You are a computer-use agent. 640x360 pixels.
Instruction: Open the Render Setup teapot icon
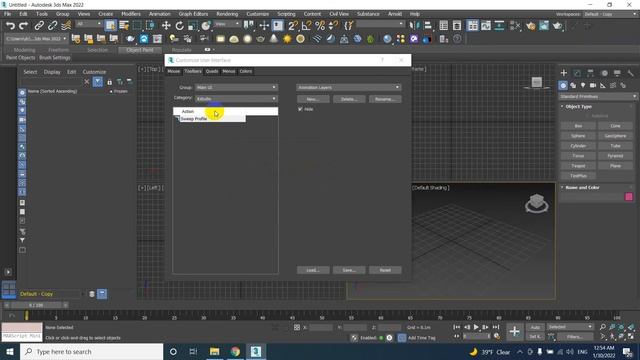(530, 26)
